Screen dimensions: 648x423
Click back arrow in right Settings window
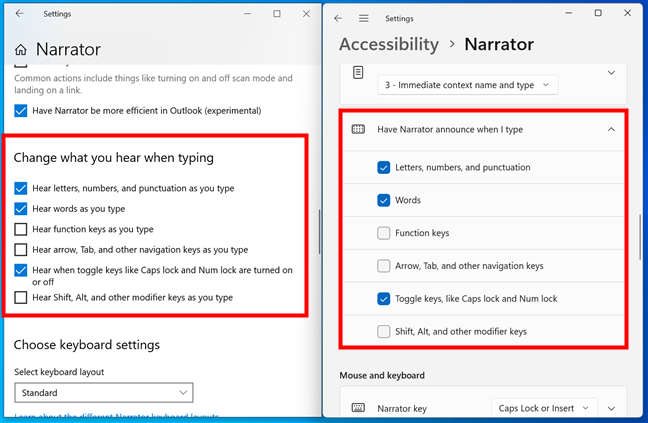pyautogui.click(x=338, y=18)
